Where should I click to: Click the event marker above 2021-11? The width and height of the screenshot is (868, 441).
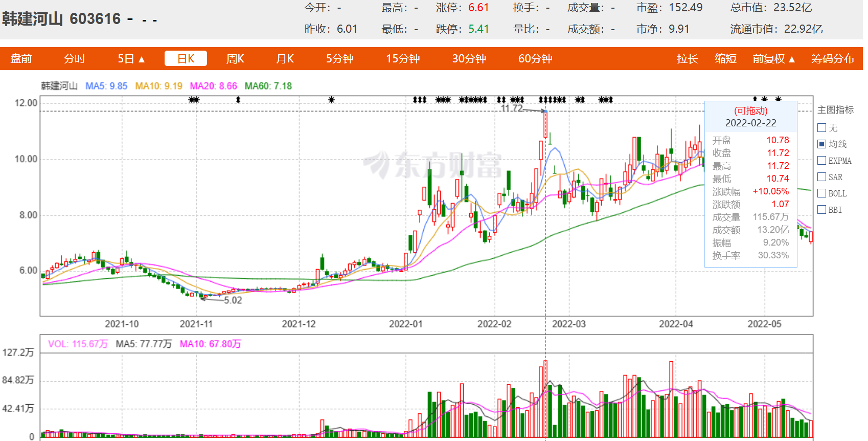point(194,100)
